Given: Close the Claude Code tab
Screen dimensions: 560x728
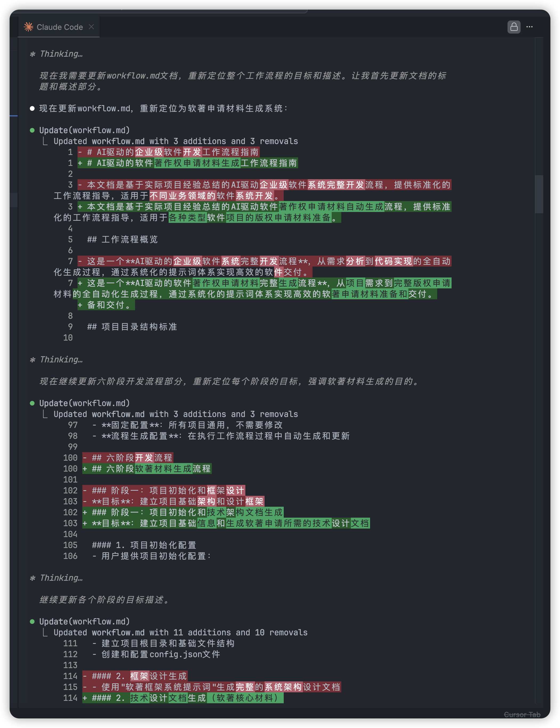Looking at the screenshot, I should pos(91,27).
